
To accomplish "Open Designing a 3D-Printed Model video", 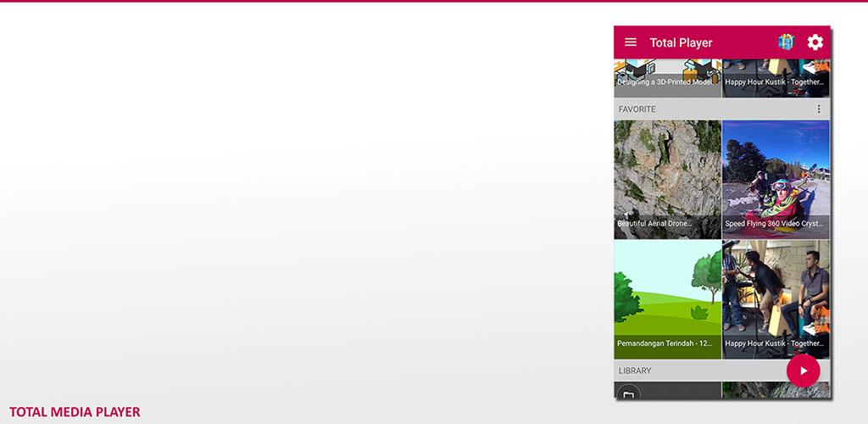I will coord(668,78).
